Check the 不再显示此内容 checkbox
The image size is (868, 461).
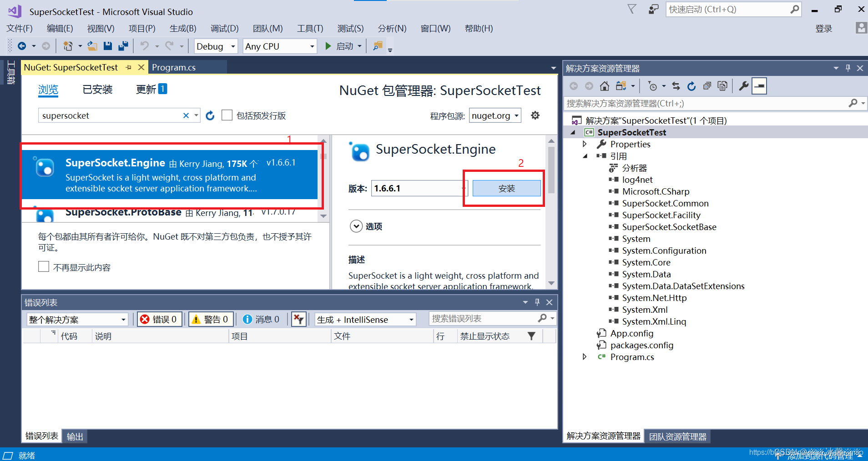43,267
